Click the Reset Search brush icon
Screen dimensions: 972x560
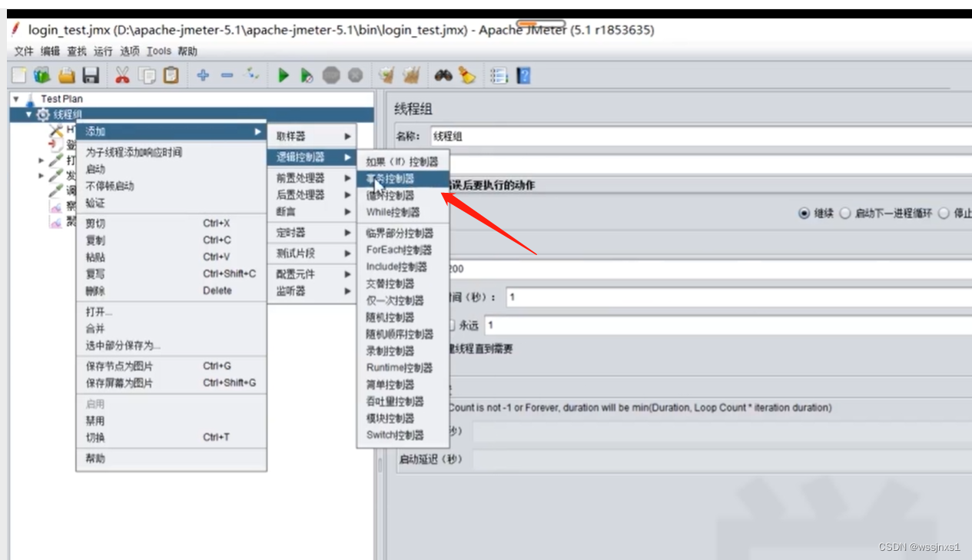(466, 75)
